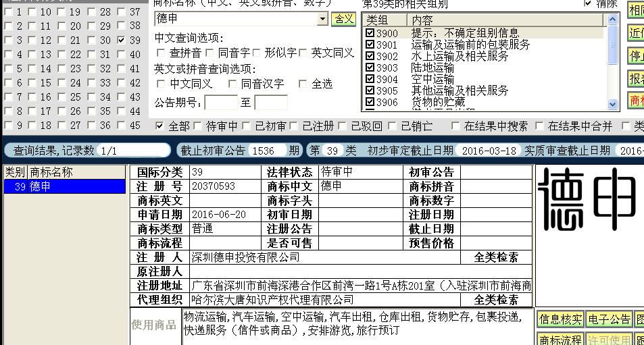
Task: Enable 中文同义 checkbox
Action: [x=161, y=84]
